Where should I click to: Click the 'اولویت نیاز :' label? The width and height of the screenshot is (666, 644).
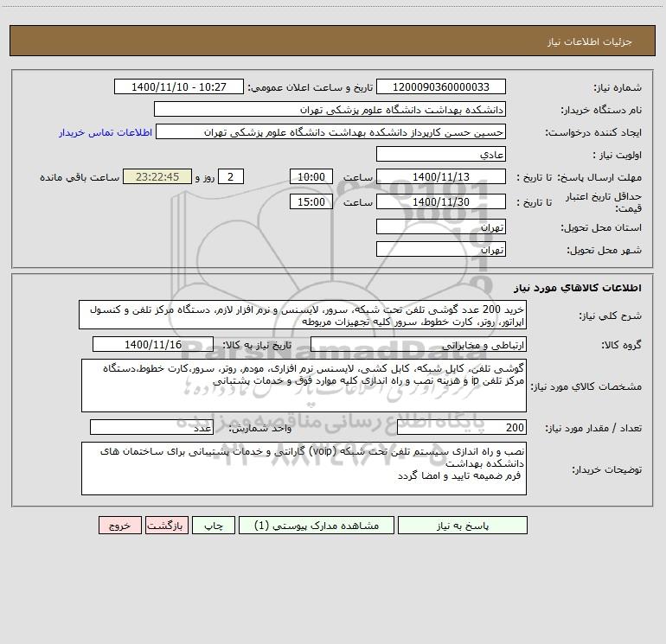(x=618, y=156)
